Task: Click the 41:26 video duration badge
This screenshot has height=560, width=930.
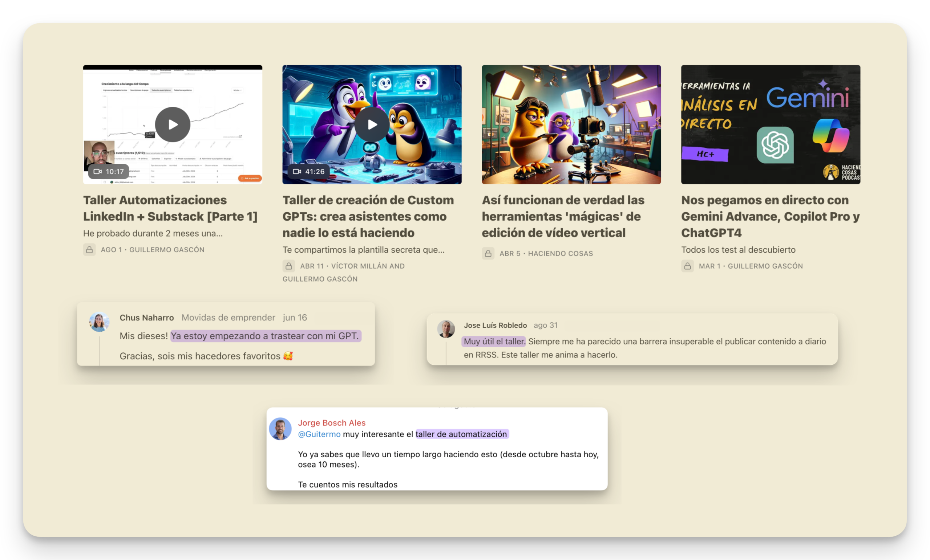Action: pyautogui.click(x=308, y=172)
